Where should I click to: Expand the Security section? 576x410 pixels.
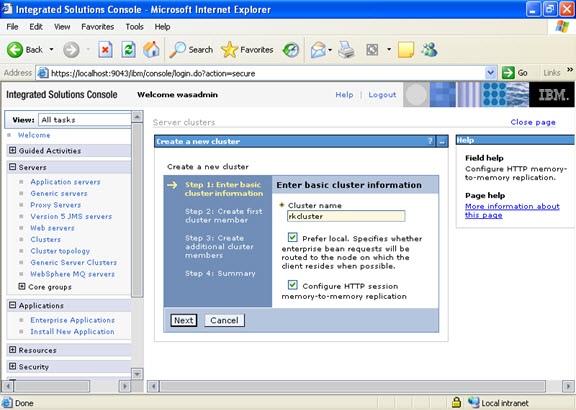12,366
